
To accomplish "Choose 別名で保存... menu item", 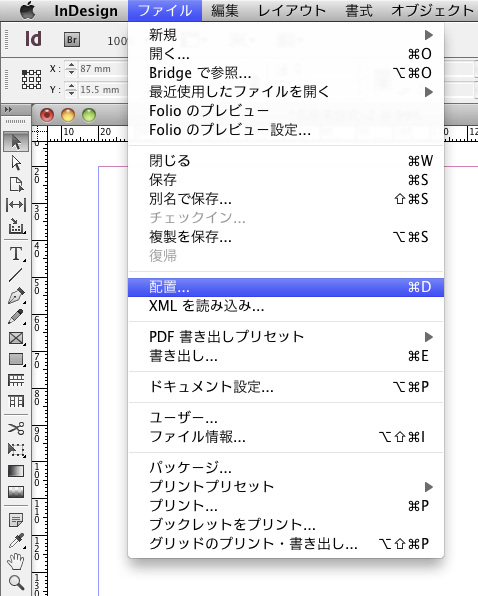I will coord(286,199).
